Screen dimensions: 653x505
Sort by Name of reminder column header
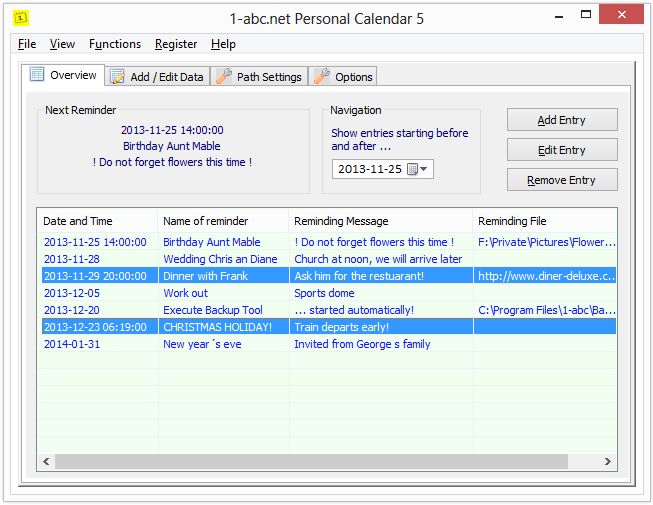coord(223,221)
